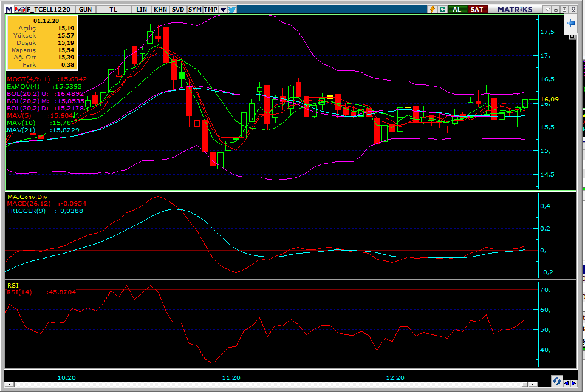This screenshot has width=585, height=392.
Task: Click the blue next triangle at bottom right
Action: point(573,383)
